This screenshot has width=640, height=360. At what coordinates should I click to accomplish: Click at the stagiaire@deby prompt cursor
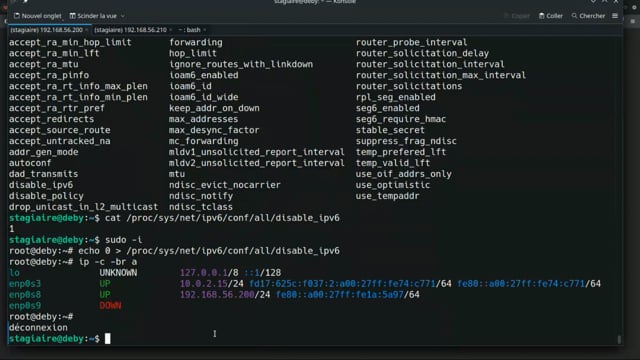[108, 339]
